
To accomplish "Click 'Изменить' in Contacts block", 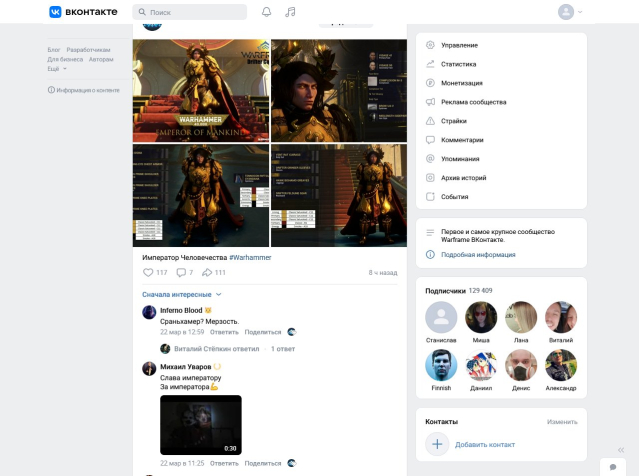I will pyautogui.click(x=562, y=422).
